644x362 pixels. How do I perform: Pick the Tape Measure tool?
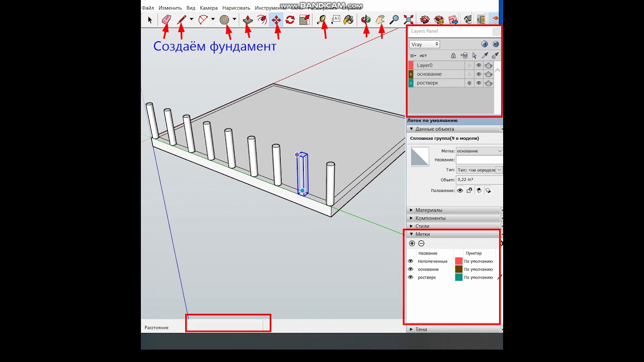point(321,20)
